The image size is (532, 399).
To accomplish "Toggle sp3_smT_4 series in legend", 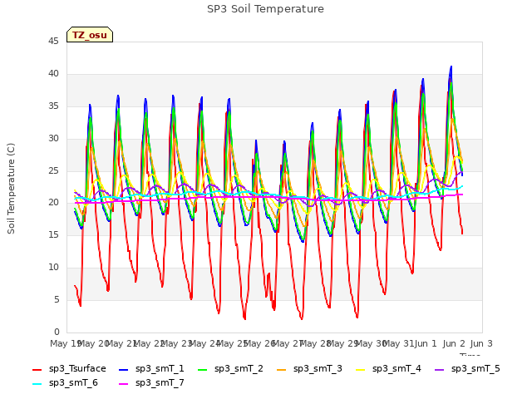I will tap(388, 369).
